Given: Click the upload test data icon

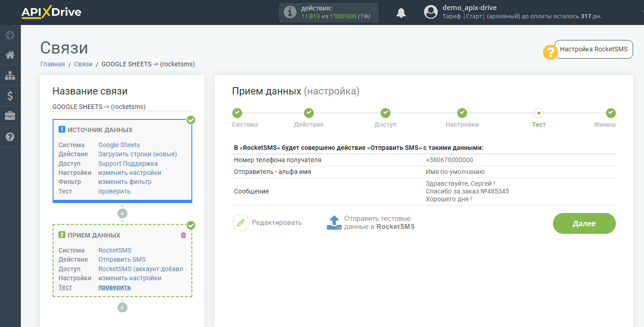Looking at the screenshot, I should [334, 223].
